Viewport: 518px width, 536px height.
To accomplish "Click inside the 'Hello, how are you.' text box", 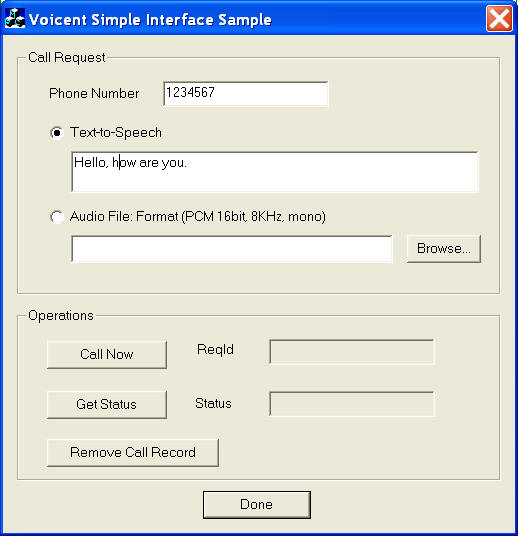I will [x=275, y=172].
